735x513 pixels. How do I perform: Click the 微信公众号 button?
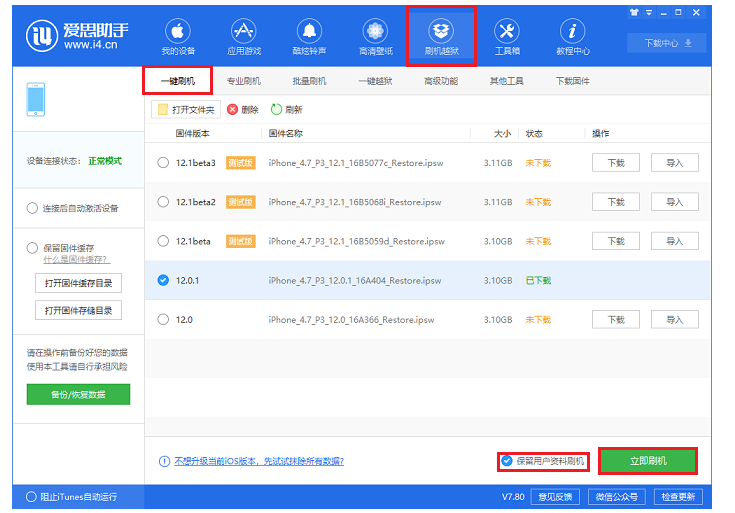616,497
